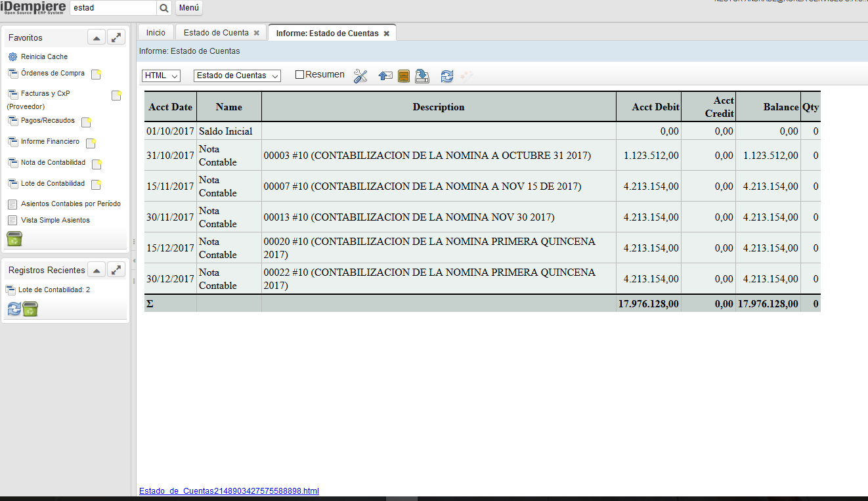Viewport: 868px width, 501px height.
Task: Click the archive drawer icon in toolbar
Action: click(404, 76)
